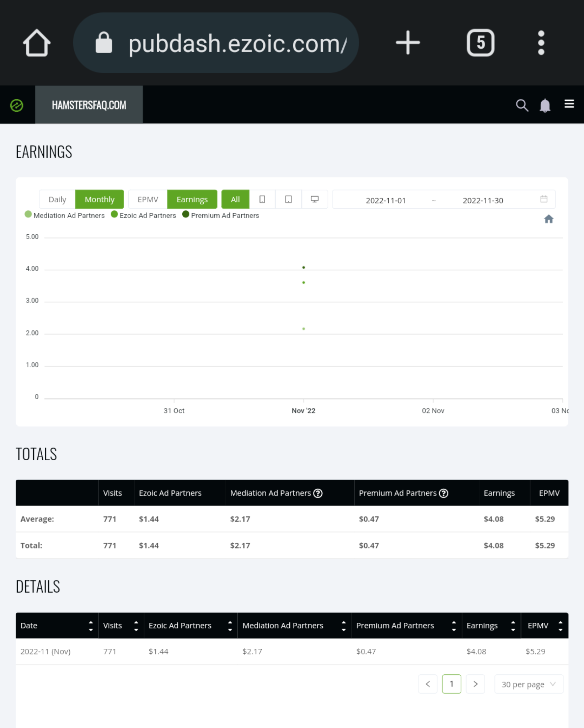Switch chart to Monthly view

click(x=100, y=199)
